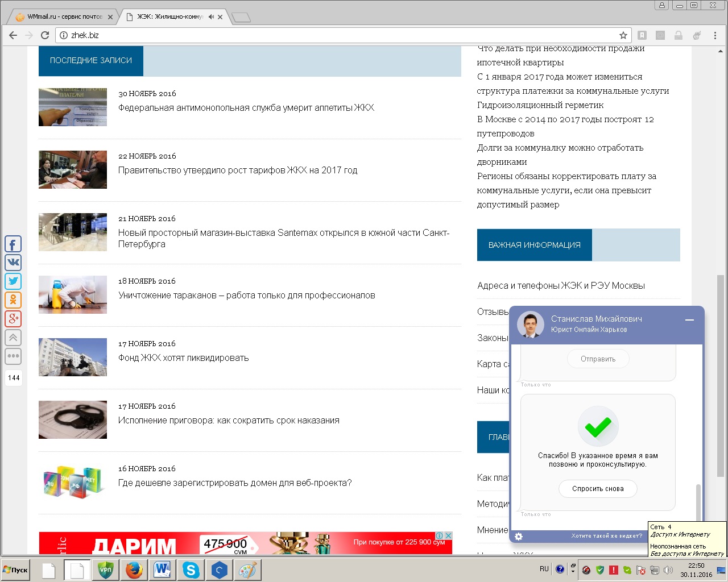Open Firefox from the taskbar

tap(134, 569)
